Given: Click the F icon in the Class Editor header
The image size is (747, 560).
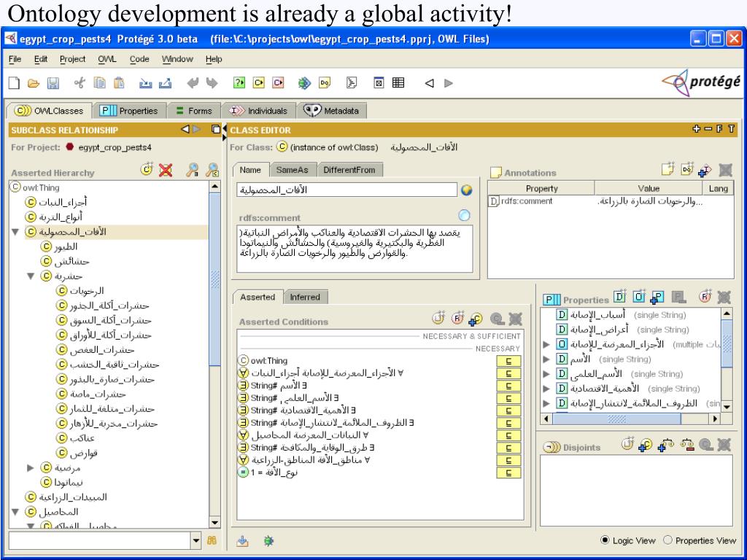Looking at the screenshot, I should 719,129.
